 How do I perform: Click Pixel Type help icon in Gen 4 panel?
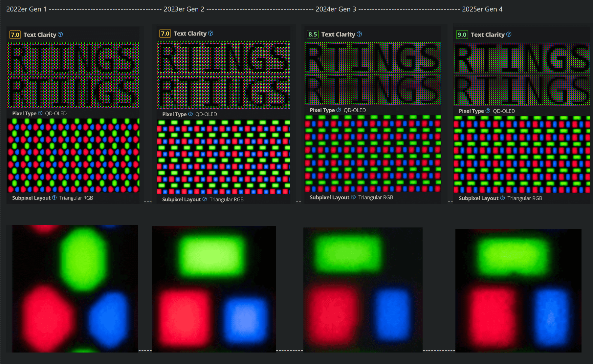coord(488,111)
